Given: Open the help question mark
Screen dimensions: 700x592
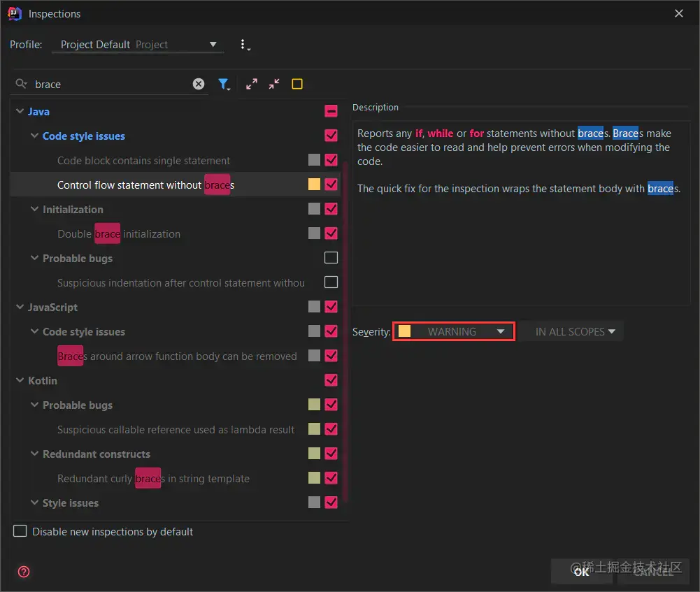Looking at the screenshot, I should coord(24,572).
